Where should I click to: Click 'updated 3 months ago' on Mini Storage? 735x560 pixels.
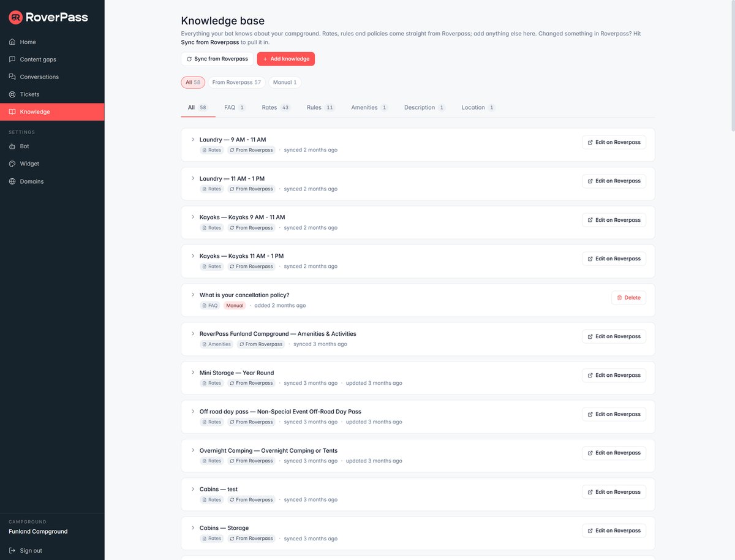click(374, 383)
